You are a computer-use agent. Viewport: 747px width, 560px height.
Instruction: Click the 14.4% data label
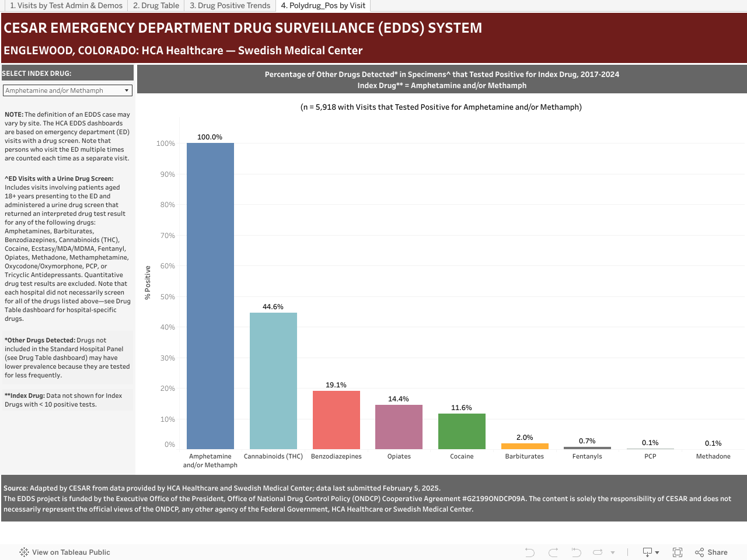[399, 399]
